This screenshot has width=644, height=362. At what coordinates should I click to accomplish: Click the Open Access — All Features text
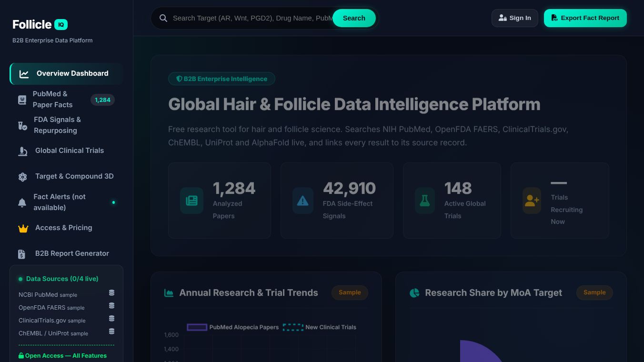tap(66, 356)
